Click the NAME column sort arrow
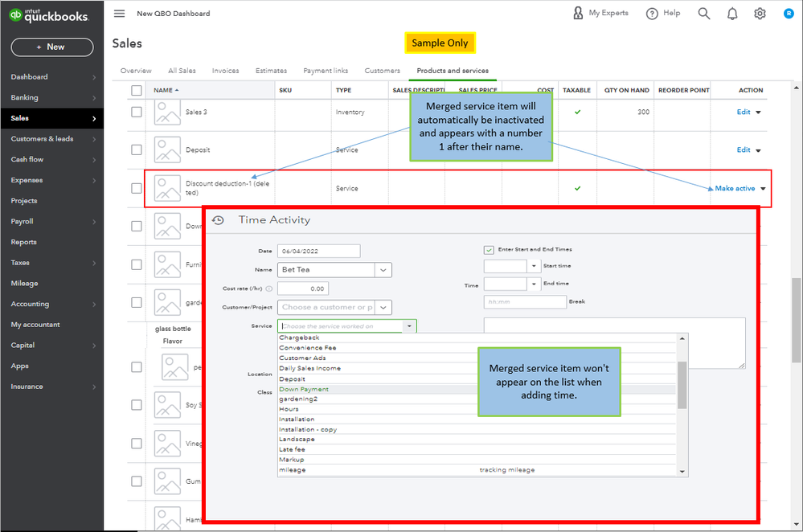This screenshot has height=532, width=803. pos(177,90)
